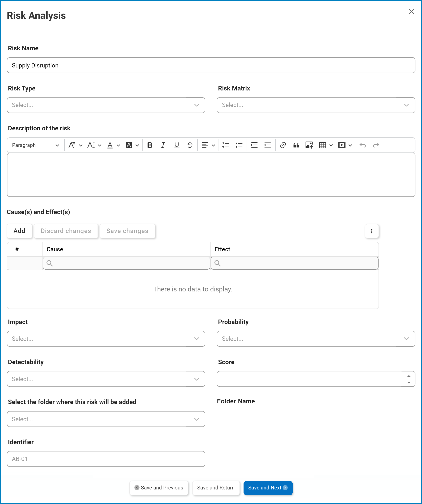This screenshot has height=504, width=422.
Task: Click the Effect column header
Action: [294, 249]
